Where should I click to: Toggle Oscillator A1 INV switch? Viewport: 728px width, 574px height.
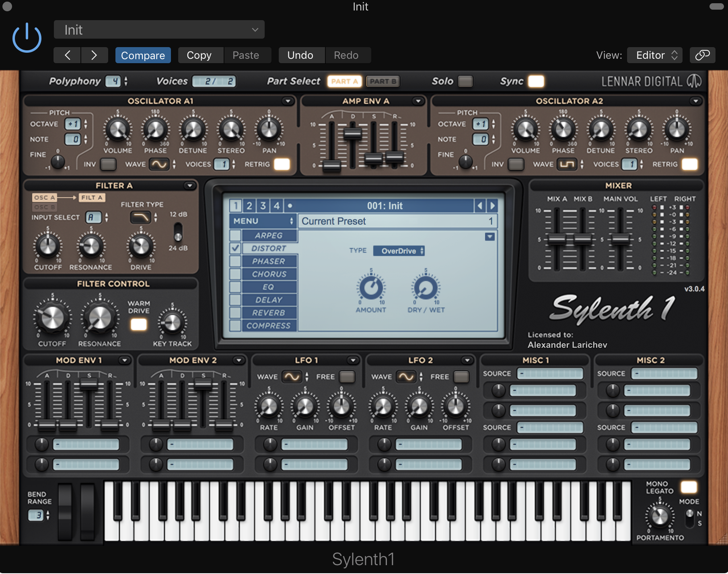point(108,164)
